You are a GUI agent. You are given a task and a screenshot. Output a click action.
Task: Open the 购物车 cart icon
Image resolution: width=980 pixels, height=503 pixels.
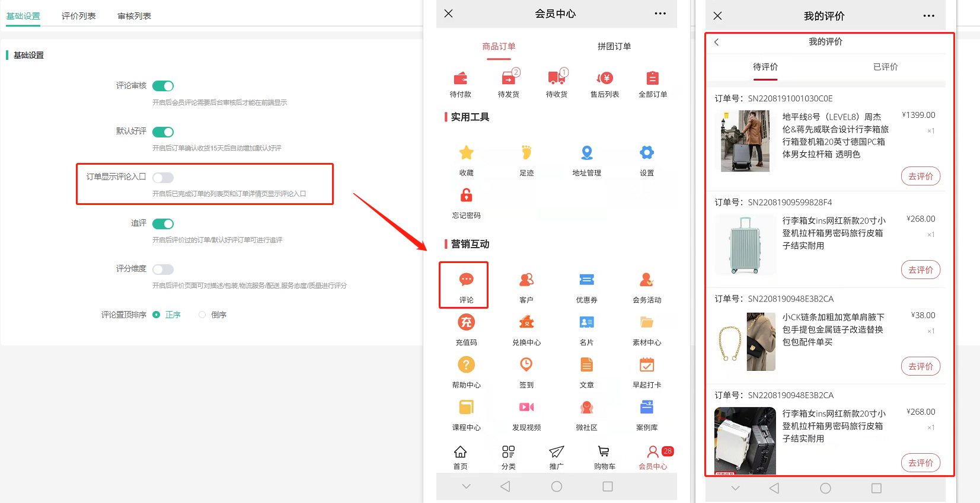[604, 452]
